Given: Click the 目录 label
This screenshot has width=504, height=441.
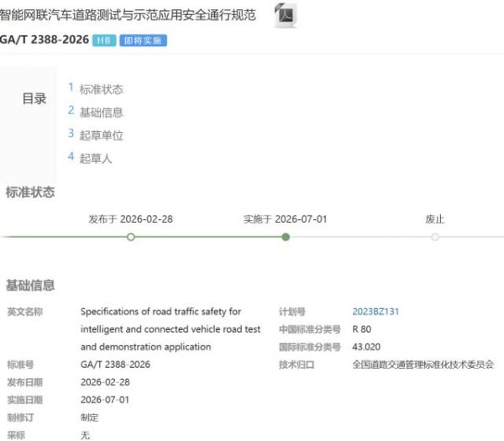Looking at the screenshot, I should [x=34, y=98].
